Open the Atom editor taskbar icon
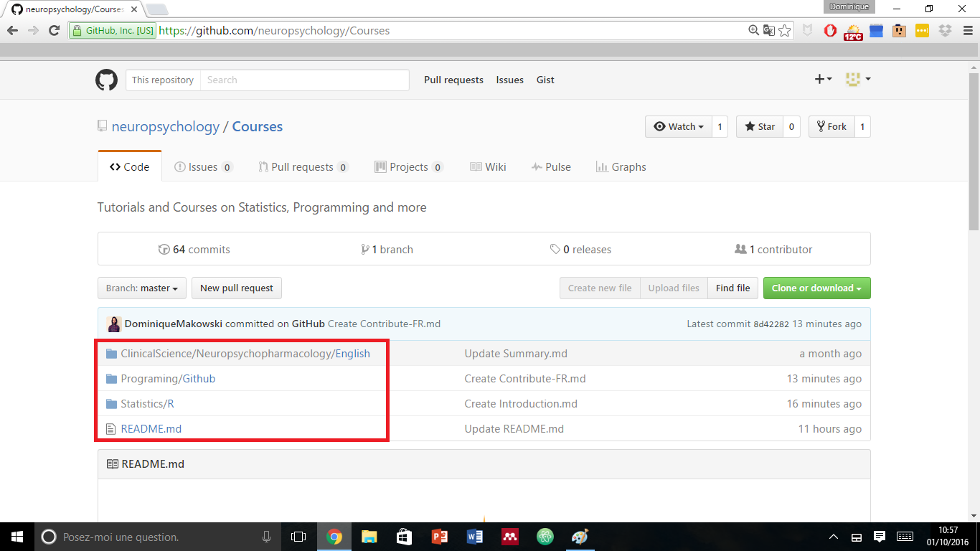The height and width of the screenshot is (551, 980). click(x=545, y=537)
